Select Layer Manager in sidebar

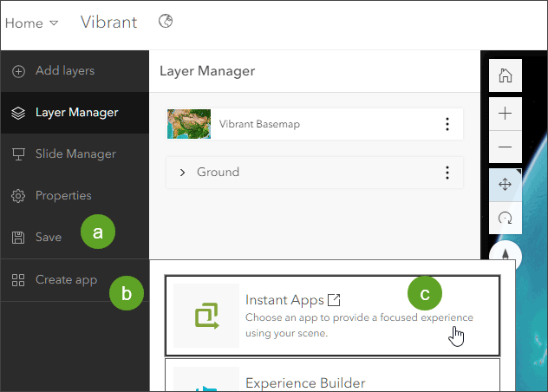(75, 113)
